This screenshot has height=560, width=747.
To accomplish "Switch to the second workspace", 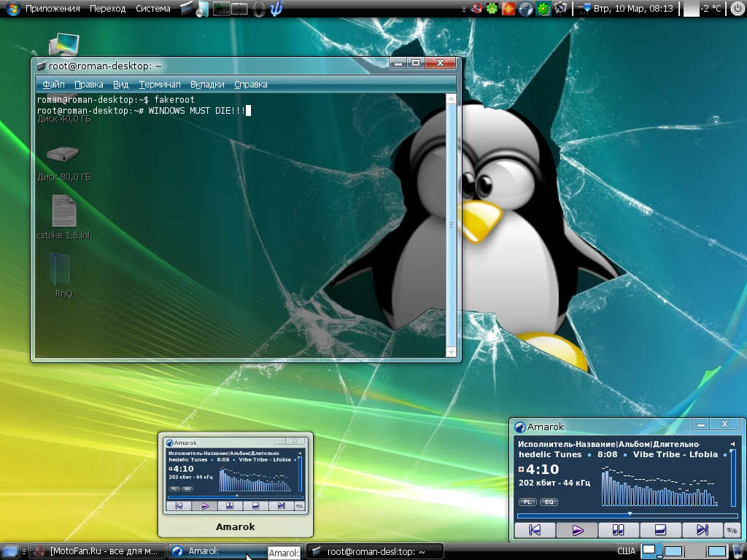I will pyautogui.click(x=673, y=551).
